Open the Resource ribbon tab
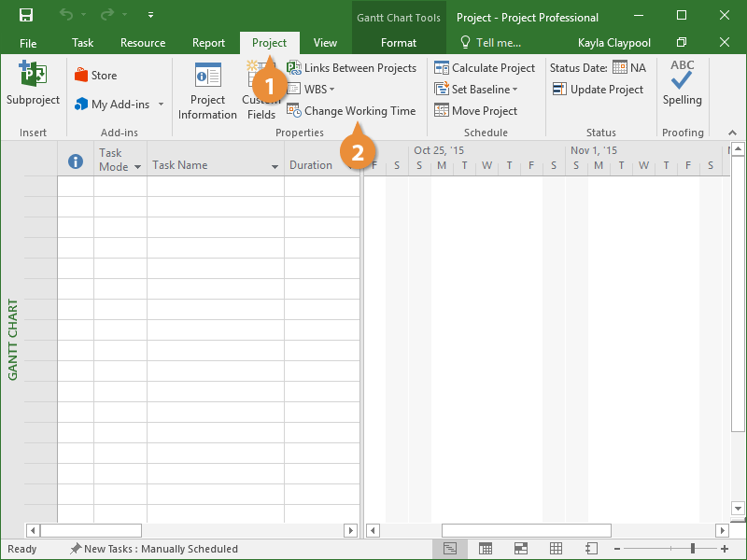The width and height of the screenshot is (747, 560). [143, 43]
